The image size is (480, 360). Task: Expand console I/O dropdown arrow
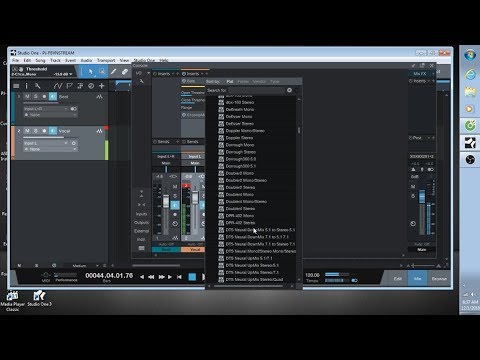148,73
